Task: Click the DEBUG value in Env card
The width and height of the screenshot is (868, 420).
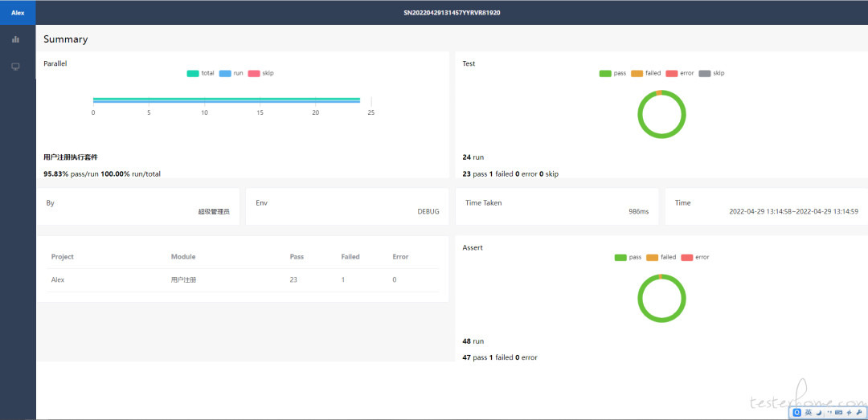Action: [x=428, y=211]
